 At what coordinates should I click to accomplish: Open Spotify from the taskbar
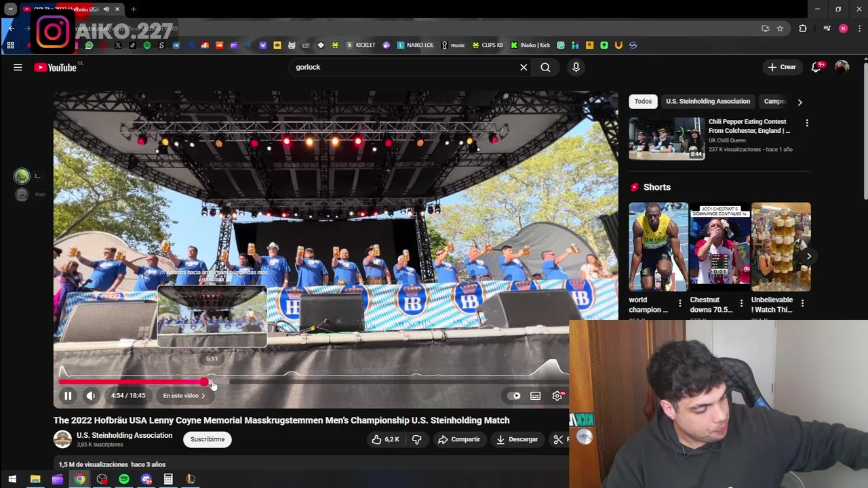(x=124, y=479)
